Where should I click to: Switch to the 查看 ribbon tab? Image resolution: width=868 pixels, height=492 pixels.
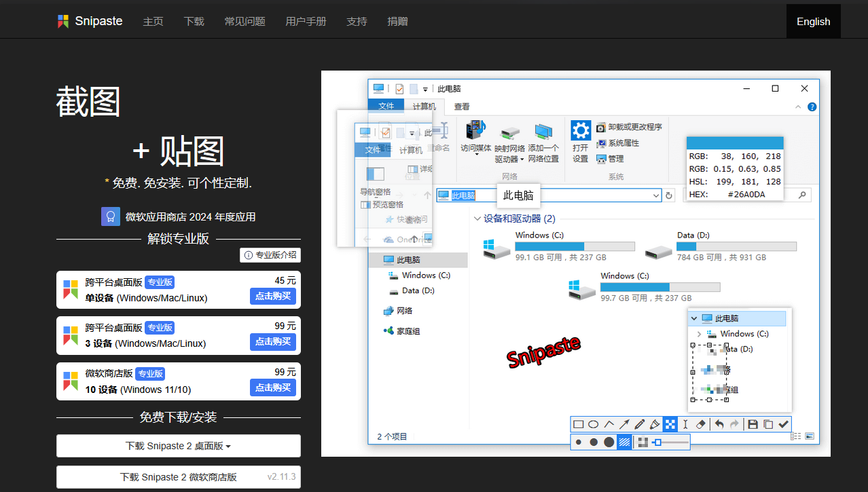[462, 107]
